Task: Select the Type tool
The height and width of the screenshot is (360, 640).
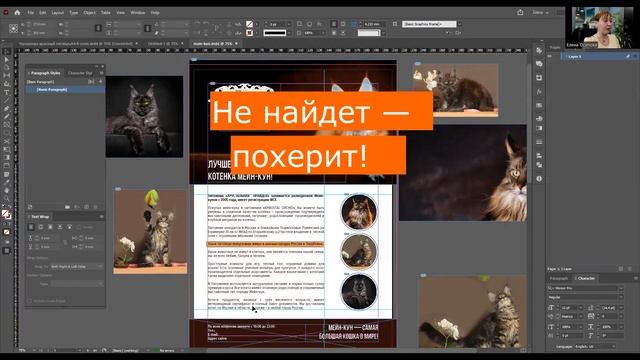Action: coord(7,92)
